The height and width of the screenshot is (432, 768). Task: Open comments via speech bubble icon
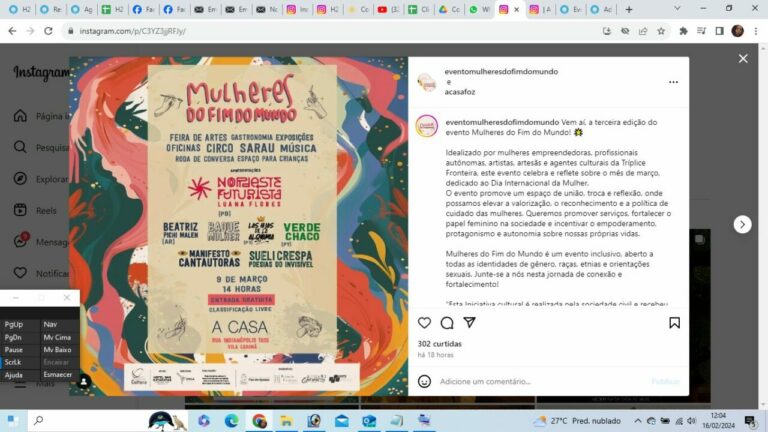pos(447,323)
